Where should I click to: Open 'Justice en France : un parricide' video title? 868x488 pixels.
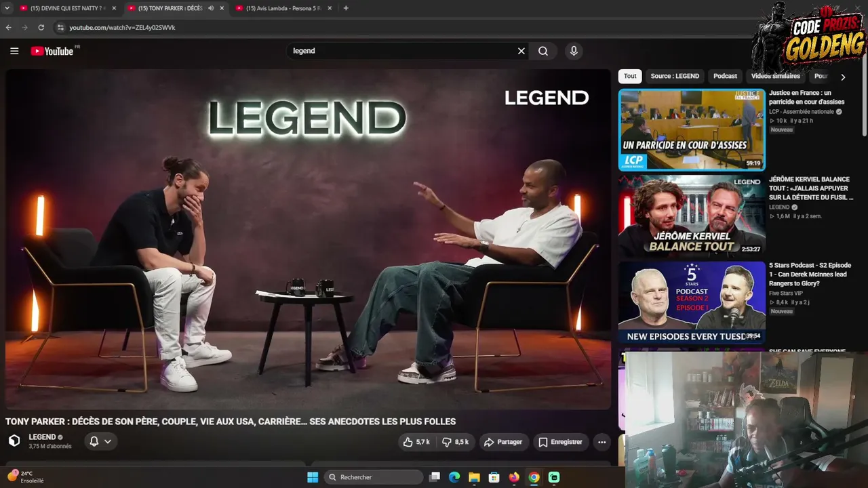[x=807, y=98]
